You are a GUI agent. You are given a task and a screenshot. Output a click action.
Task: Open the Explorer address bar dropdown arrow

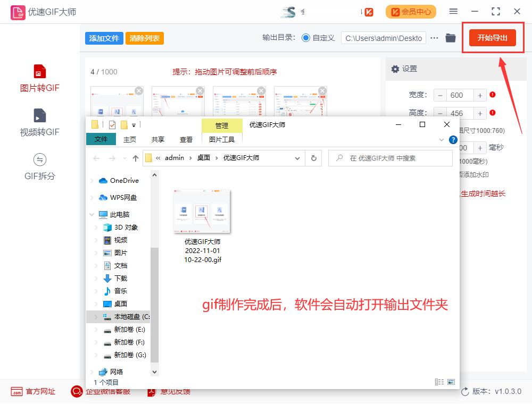coord(298,158)
